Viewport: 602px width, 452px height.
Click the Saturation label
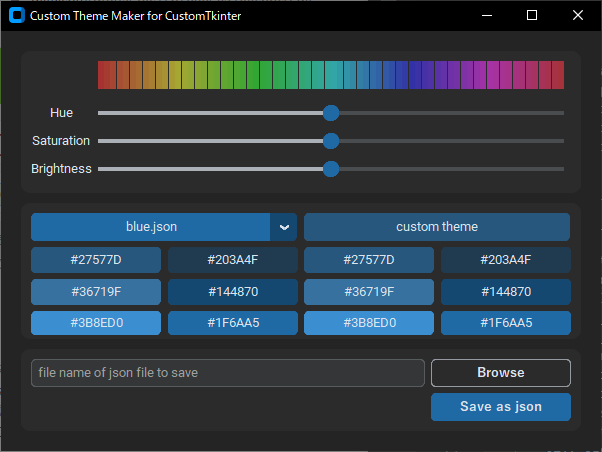coord(61,141)
